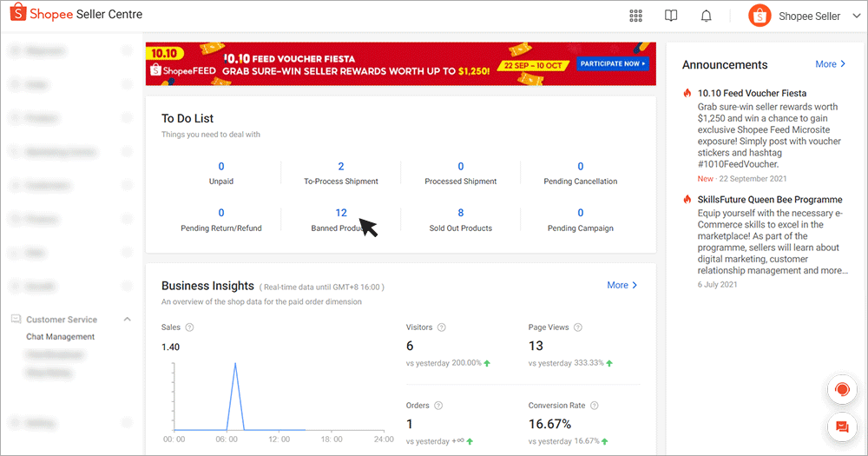Viewport: 868px width, 456px height.
Task: Open Sold Out Products count 8
Action: click(x=461, y=213)
